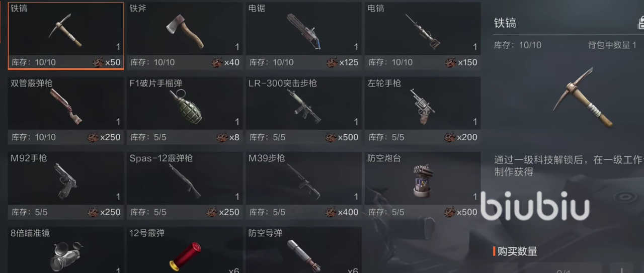Pick the 电锯 chainsaw icon
This screenshot has height=273, width=644.
(x=304, y=31)
